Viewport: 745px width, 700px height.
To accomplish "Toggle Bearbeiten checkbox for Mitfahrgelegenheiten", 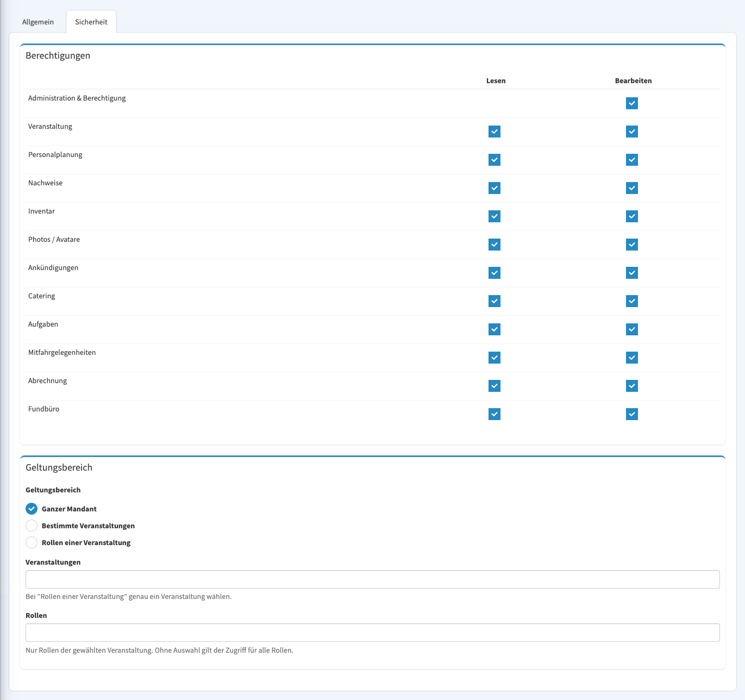I will click(x=632, y=358).
